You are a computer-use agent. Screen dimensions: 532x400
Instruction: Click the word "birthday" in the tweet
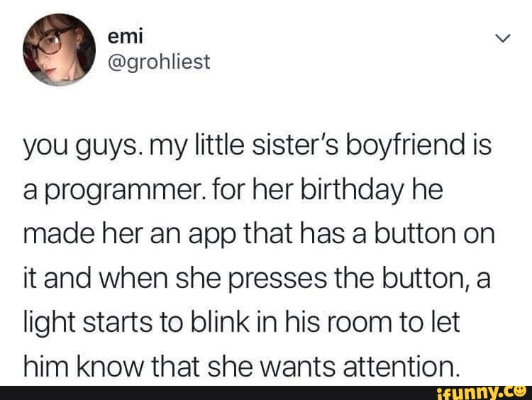click(x=351, y=190)
